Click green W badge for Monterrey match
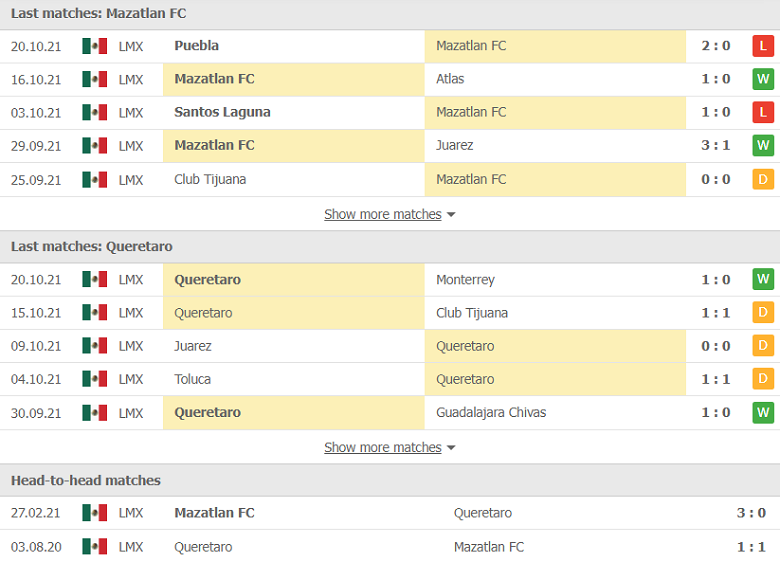This screenshot has width=780, height=562. click(763, 280)
